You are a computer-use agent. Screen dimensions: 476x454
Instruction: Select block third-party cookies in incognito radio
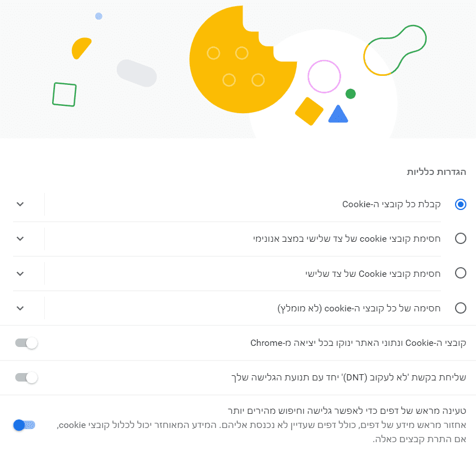tap(461, 239)
